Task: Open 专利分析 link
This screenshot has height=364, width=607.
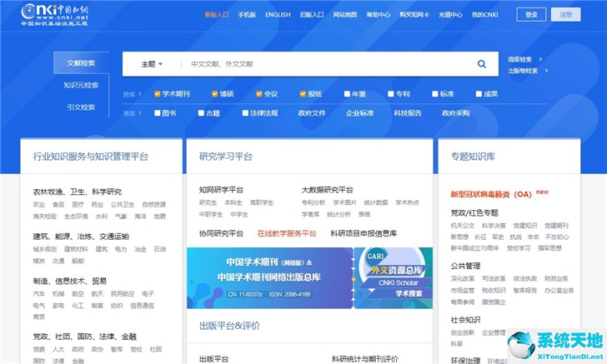Action: pos(314,202)
